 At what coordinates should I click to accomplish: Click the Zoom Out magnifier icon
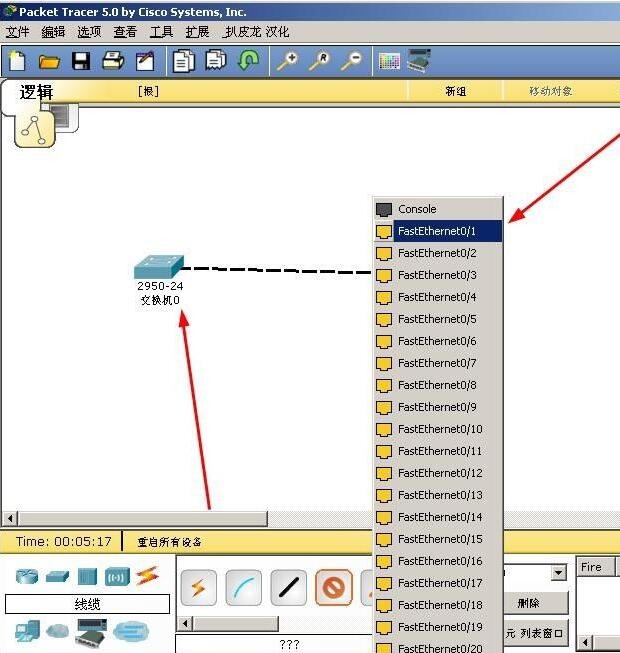[x=351, y=61]
